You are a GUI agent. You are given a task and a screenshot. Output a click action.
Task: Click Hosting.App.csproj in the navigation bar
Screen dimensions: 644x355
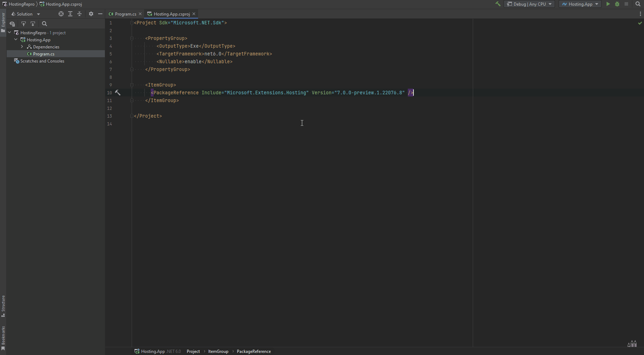coord(61,4)
